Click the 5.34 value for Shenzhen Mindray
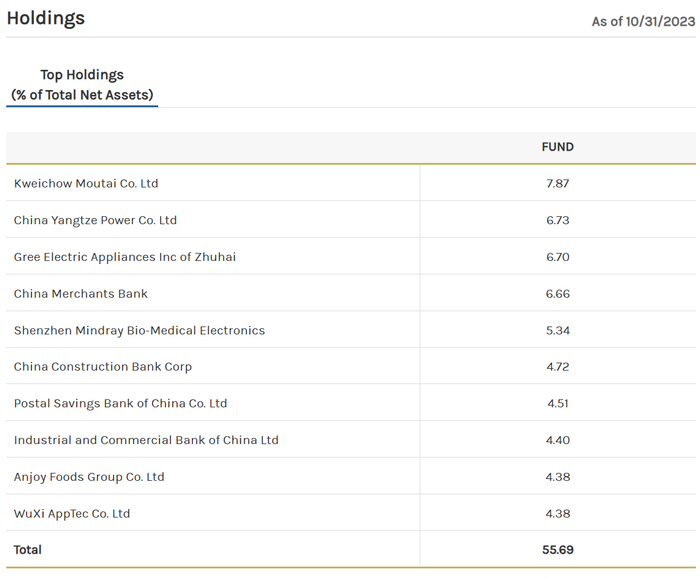Viewport: 700px width, 577px height. tap(557, 330)
